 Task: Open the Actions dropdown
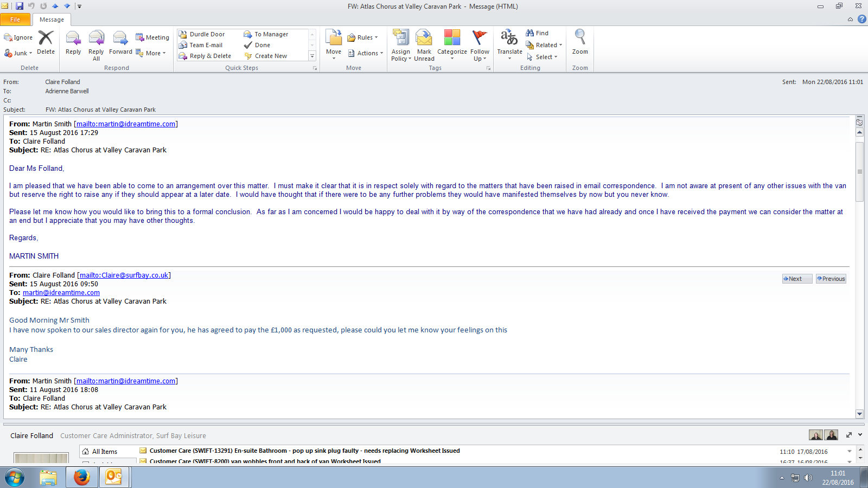coord(366,53)
